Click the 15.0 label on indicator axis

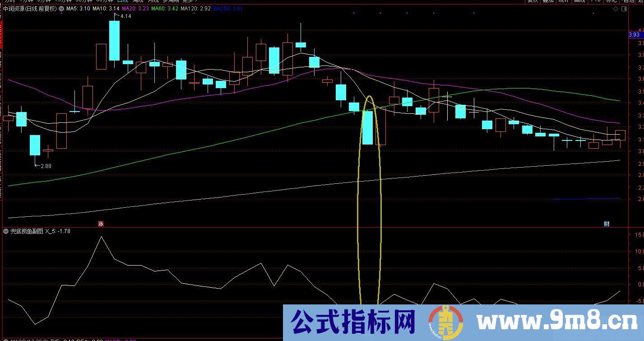(639, 235)
